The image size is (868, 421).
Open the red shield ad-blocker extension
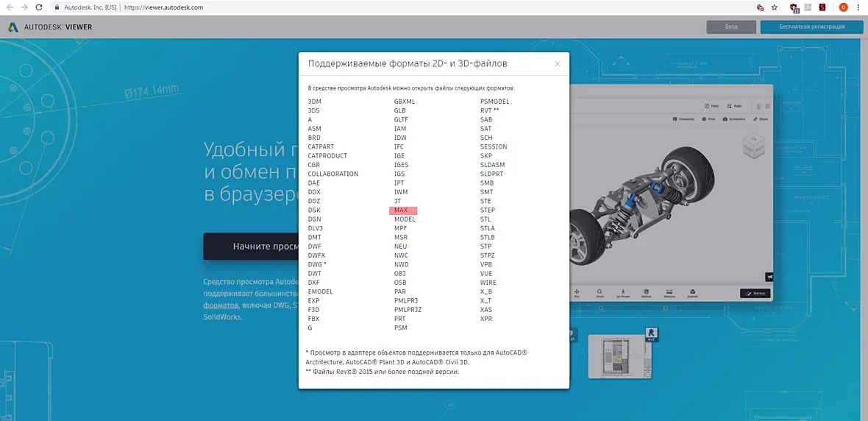point(794,7)
